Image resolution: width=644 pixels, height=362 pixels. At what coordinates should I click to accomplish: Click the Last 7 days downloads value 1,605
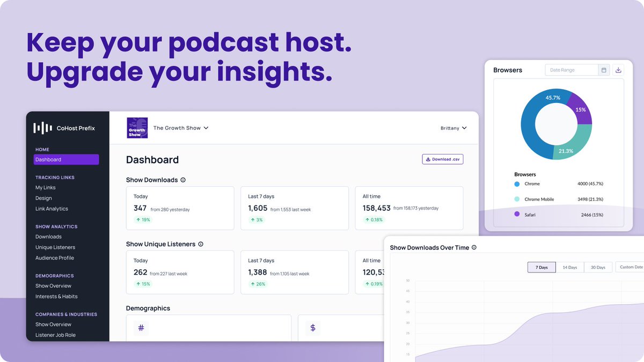(x=258, y=208)
